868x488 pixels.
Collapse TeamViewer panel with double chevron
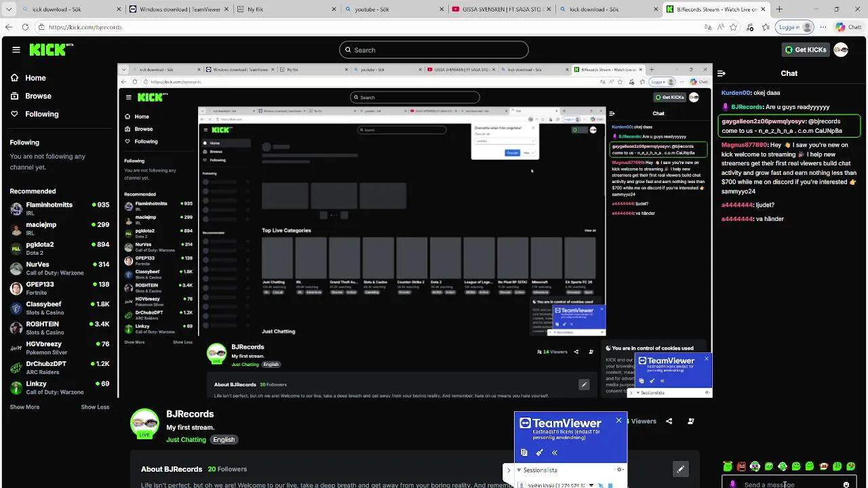point(555,453)
